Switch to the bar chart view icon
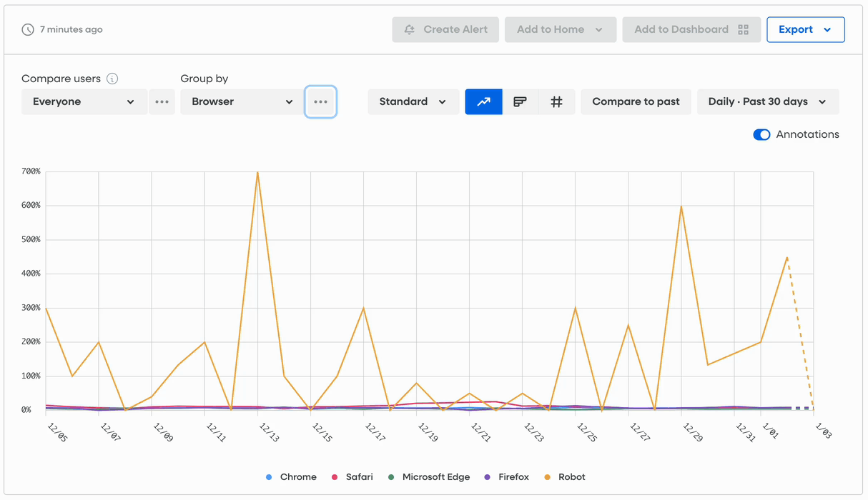 pyautogui.click(x=521, y=101)
